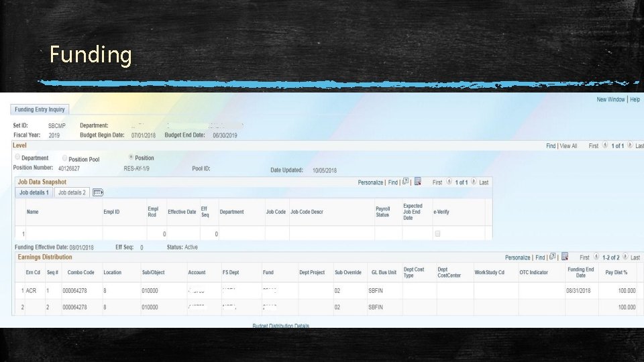Viewport: 644px width, 362px height.
Task: Click Personalize in Job Data Snapshot
Action: (x=370, y=182)
